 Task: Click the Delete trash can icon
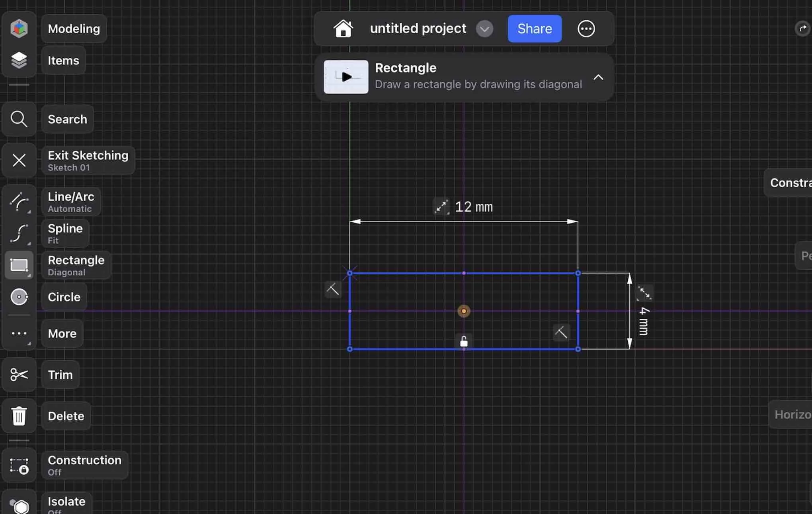pyautogui.click(x=19, y=416)
